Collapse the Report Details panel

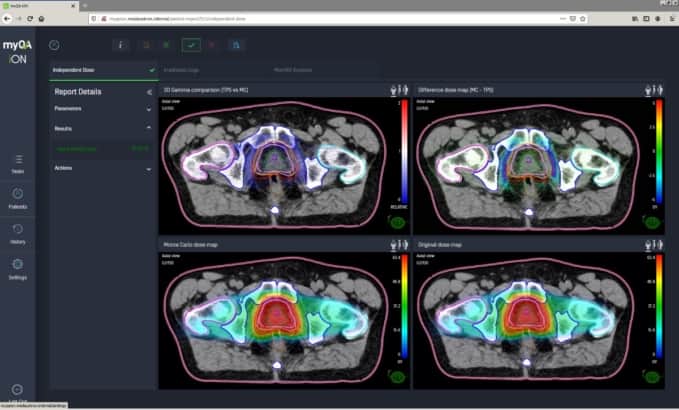tap(148, 91)
